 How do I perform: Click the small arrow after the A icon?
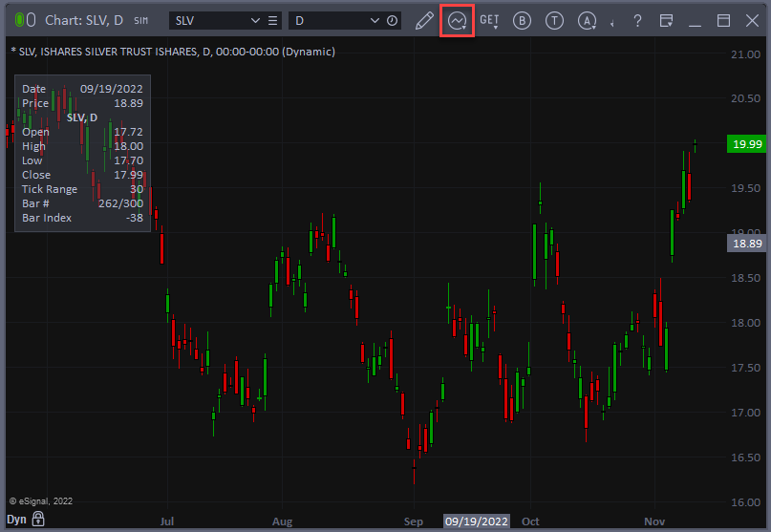tap(612, 23)
